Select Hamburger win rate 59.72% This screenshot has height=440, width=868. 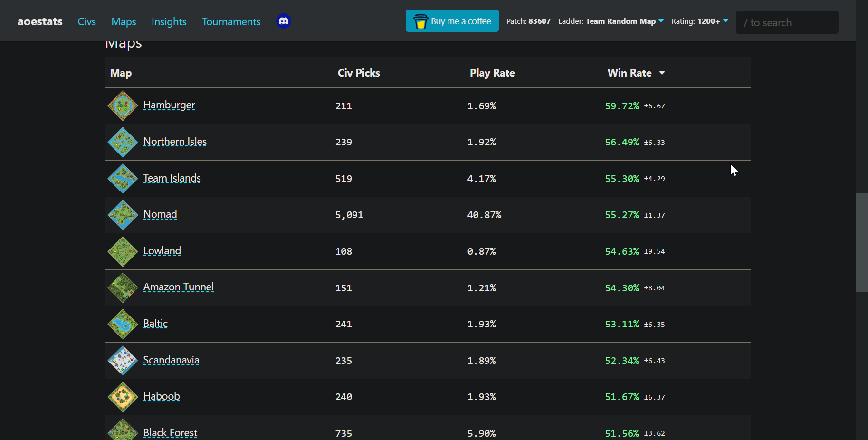622,106
